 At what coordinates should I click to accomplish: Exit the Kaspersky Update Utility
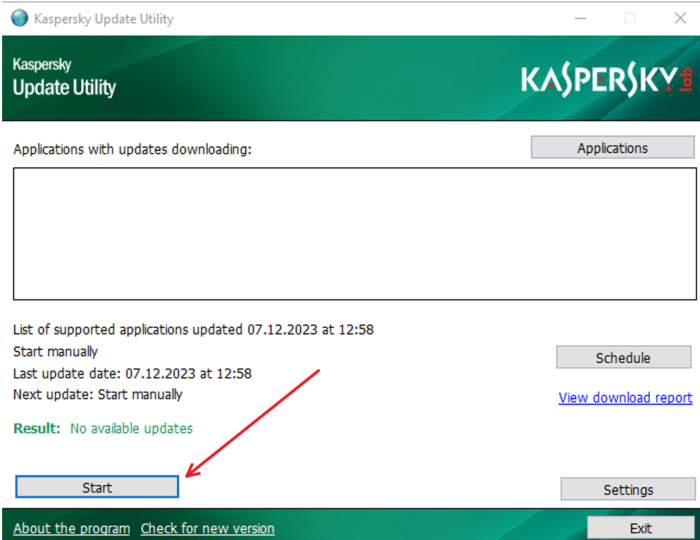(641, 528)
